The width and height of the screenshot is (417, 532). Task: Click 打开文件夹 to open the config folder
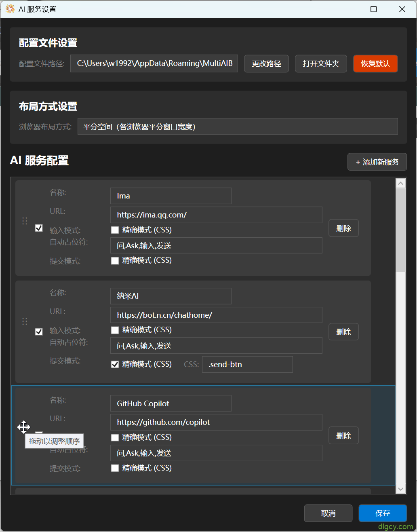point(321,63)
